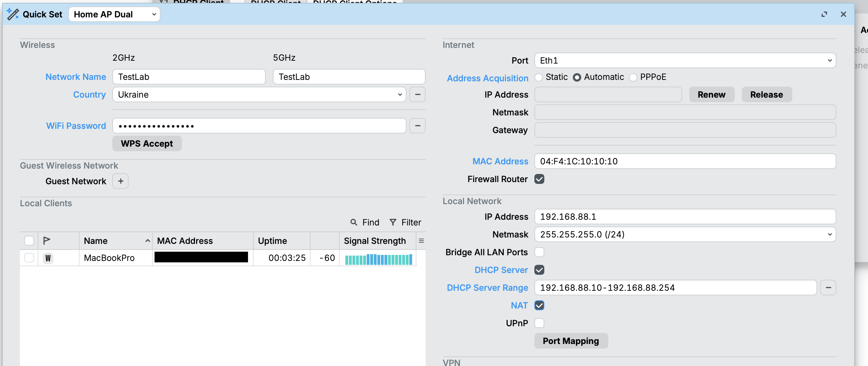
Task: Click the MAC Address link label in Internet section
Action: pos(500,161)
